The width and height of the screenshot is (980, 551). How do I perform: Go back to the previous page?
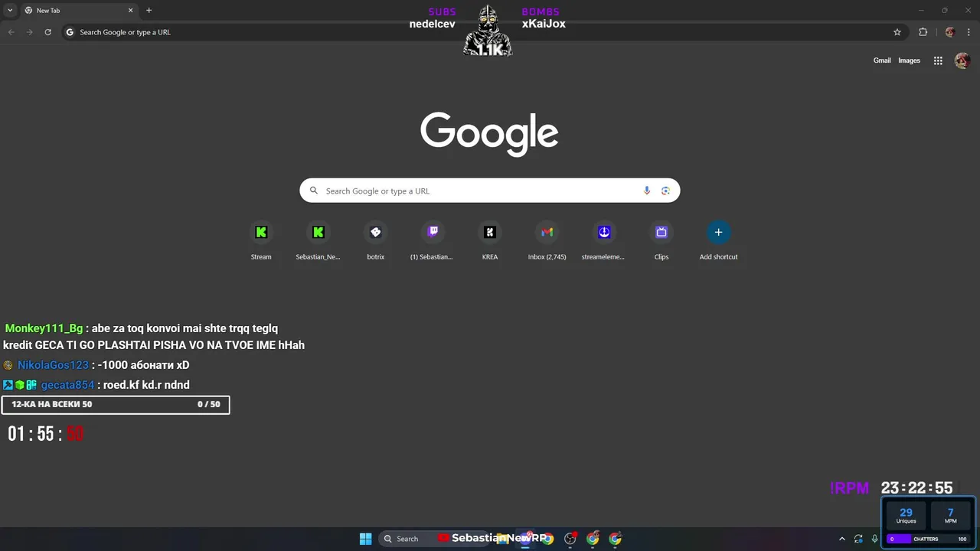click(x=11, y=32)
